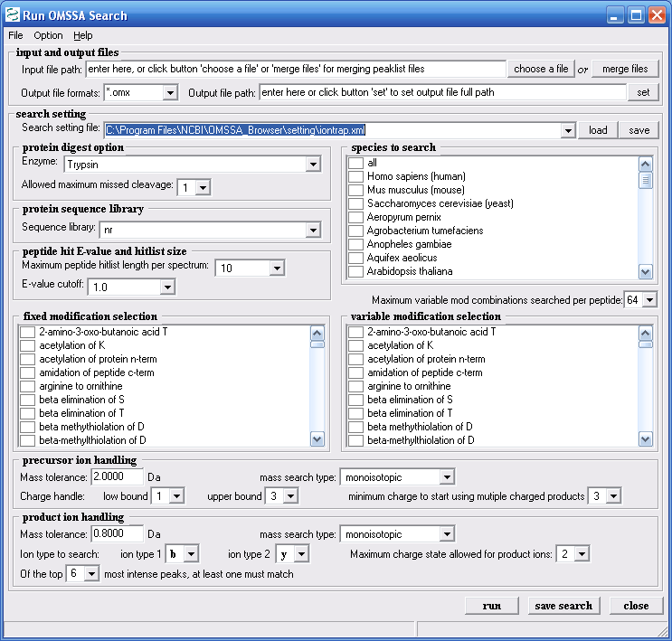Check fixed 'amidation of peptide c-term'
This screenshot has height=641, width=672.
coord(27,372)
